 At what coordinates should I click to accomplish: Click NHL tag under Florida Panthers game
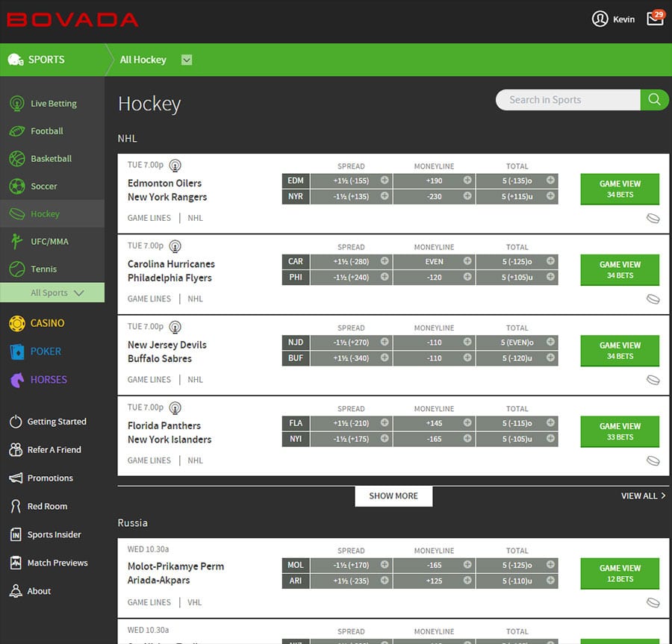tap(195, 460)
